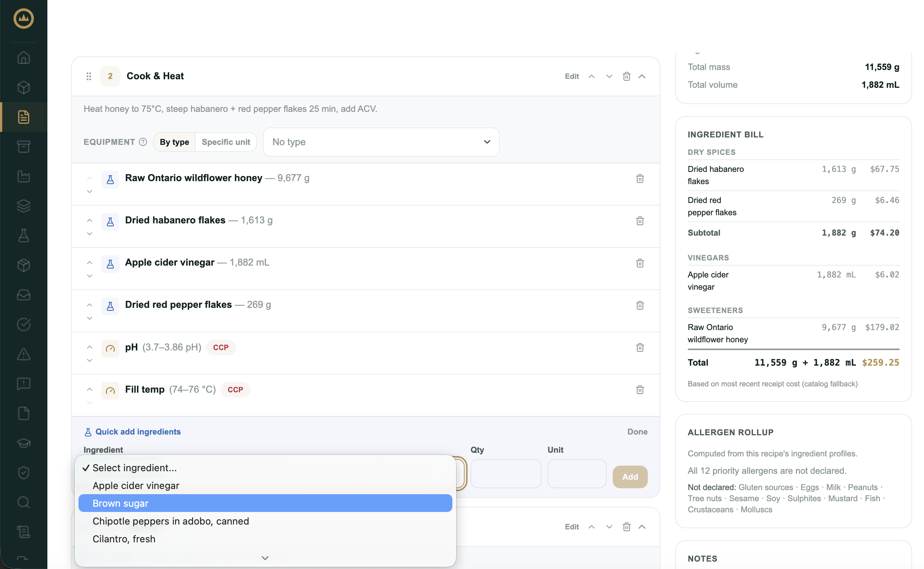Pick Brown sugar from ingredient list
The height and width of the screenshot is (569, 924).
pyautogui.click(x=265, y=503)
